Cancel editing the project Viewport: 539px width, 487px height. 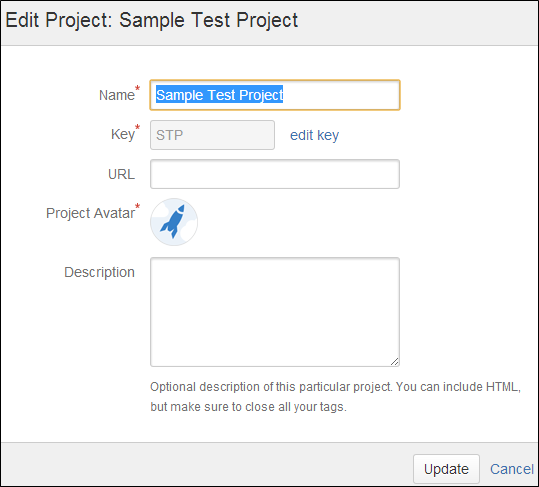(x=512, y=469)
